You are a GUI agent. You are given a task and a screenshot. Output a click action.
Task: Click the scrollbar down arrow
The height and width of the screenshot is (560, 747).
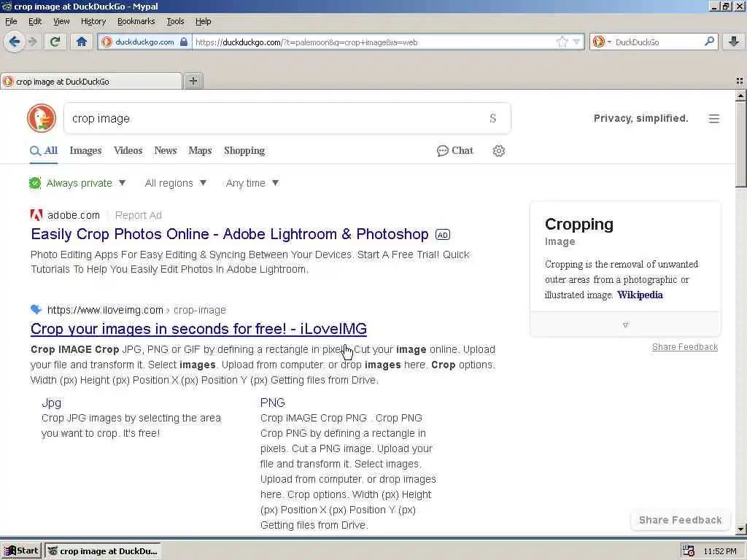741,529
